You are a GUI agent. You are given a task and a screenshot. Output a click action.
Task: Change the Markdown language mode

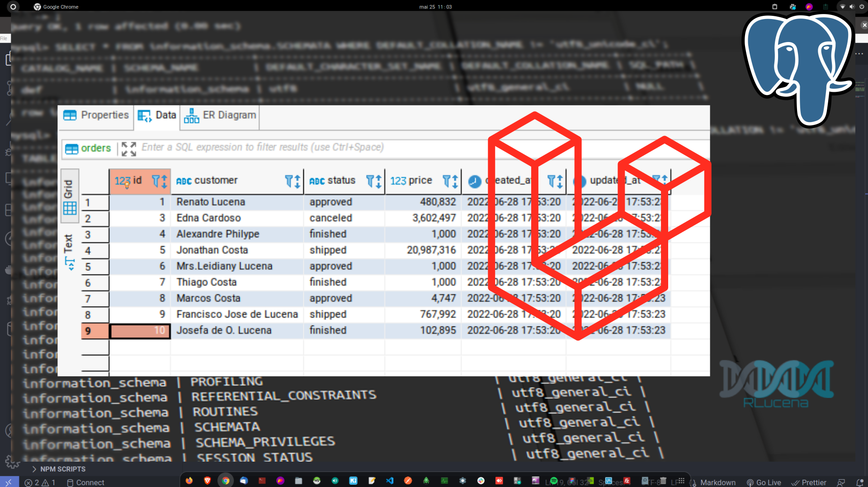point(718,482)
